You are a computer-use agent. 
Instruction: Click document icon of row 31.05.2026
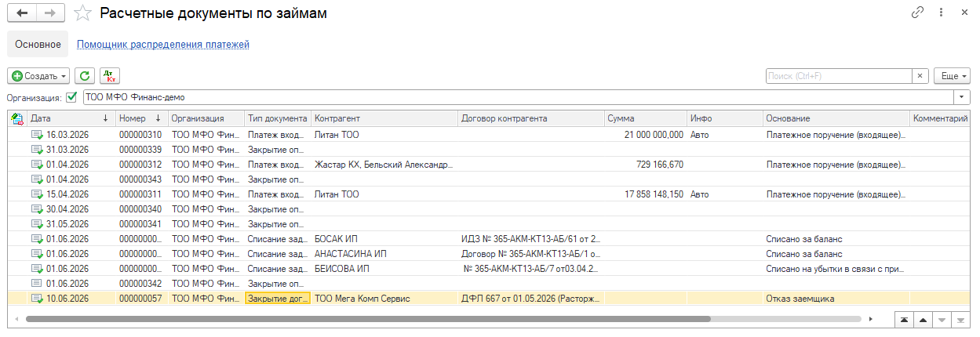(x=37, y=224)
